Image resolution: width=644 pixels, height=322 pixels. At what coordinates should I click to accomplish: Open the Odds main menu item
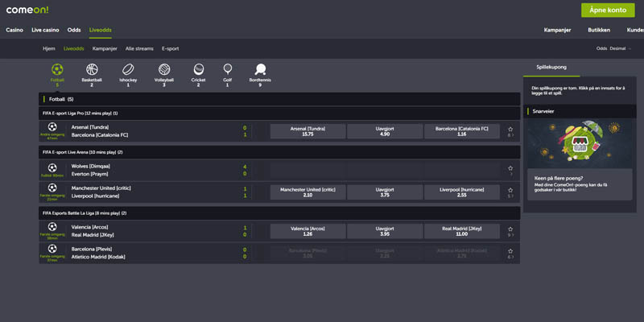tap(74, 30)
